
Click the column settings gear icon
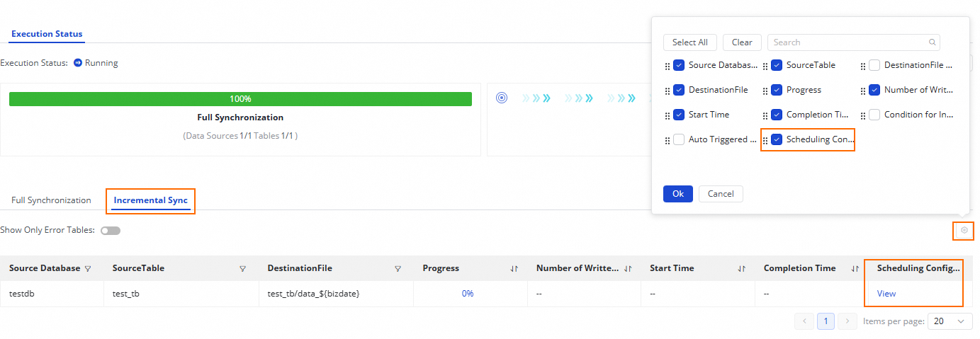coord(964,230)
